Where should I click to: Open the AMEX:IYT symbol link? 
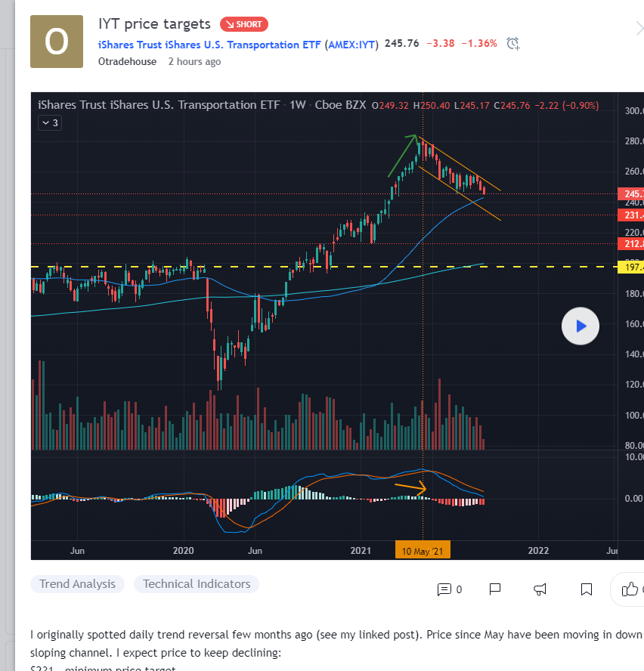point(351,44)
